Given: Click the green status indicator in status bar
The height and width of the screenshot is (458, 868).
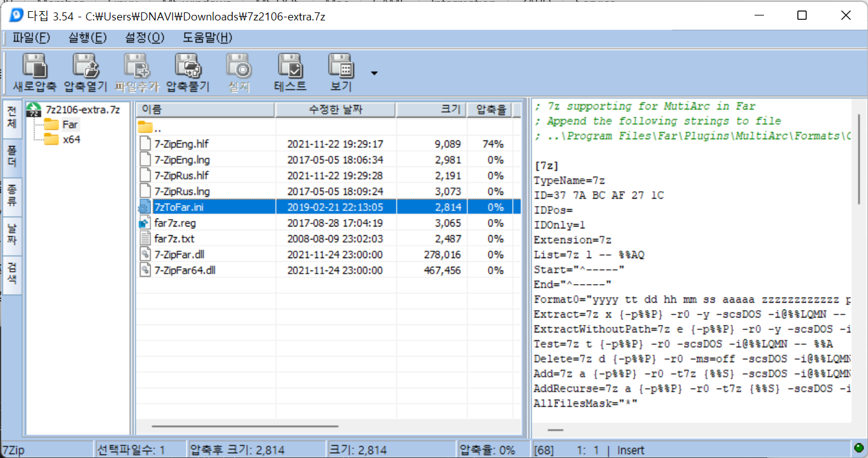Looking at the screenshot, I should point(859,448).
